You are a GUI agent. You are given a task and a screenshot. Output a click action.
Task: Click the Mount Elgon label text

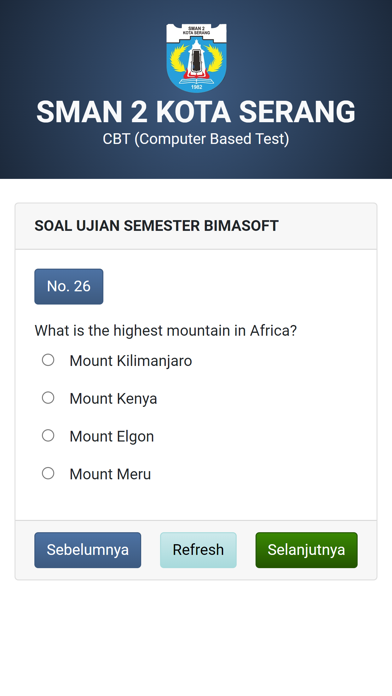coord(112,436)
